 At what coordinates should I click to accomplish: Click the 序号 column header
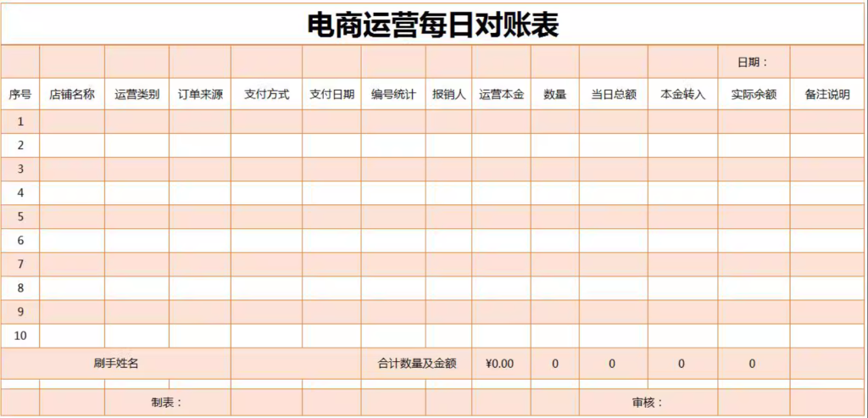(20, 95)
